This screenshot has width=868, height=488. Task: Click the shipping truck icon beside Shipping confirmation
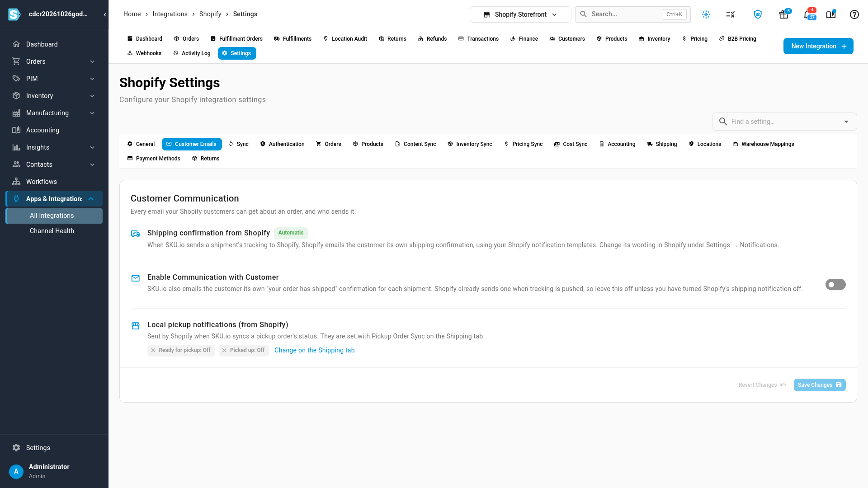coord(136,234)
